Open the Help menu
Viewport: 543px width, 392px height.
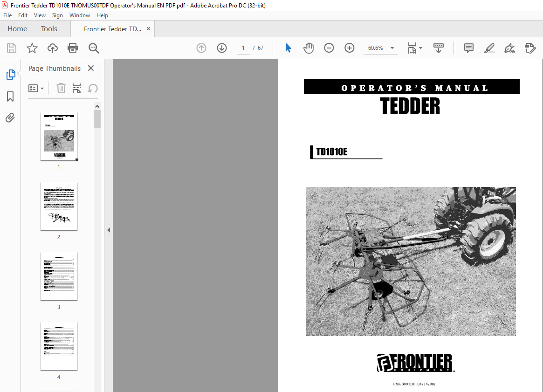coord(102,15)
